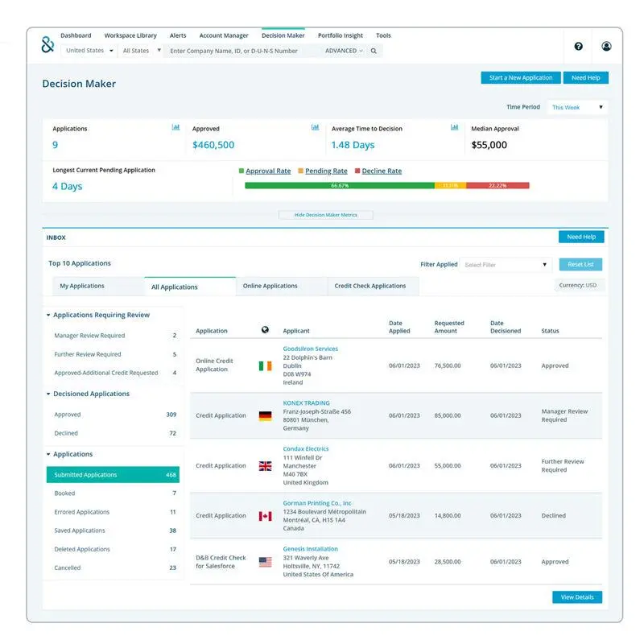Select Submitted Applications row
Image resolution: width=644 pixels, height=644 pixels.
(113, 475)
